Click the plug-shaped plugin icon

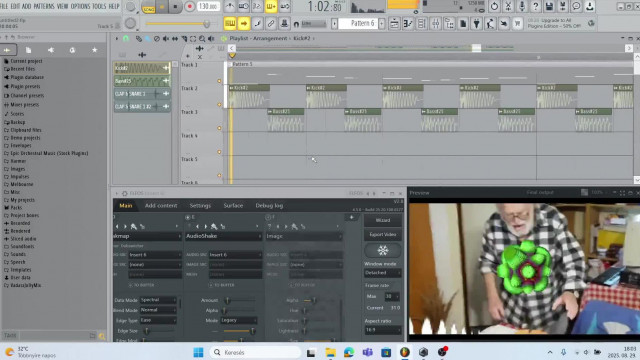click(476, 24)
